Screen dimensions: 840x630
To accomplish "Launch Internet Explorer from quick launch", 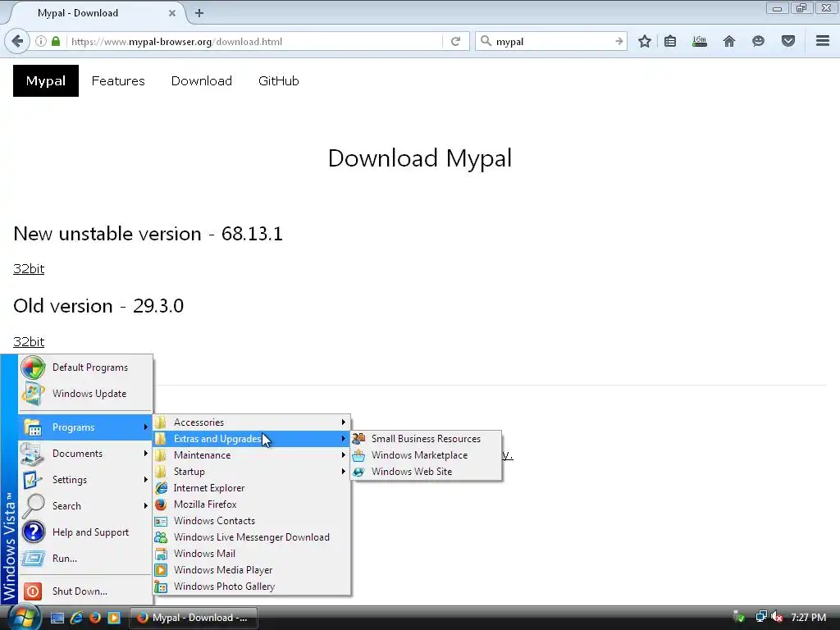I will point(76,618).
